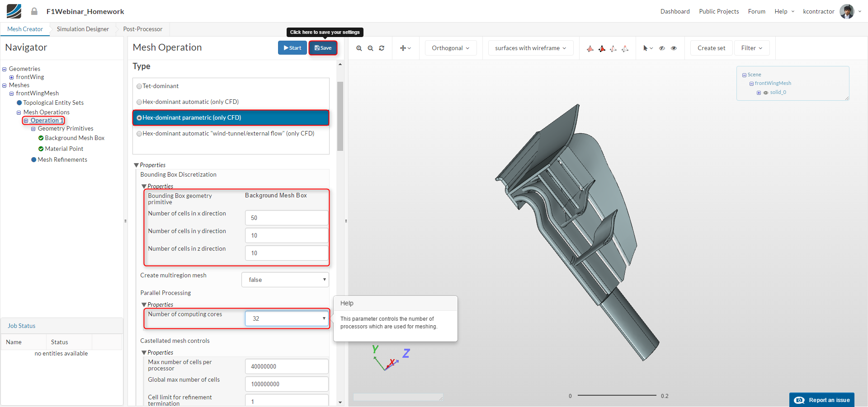Click the zoom in magnifier icon
This screenshot has width=868, height=407.
click(359, 48)
